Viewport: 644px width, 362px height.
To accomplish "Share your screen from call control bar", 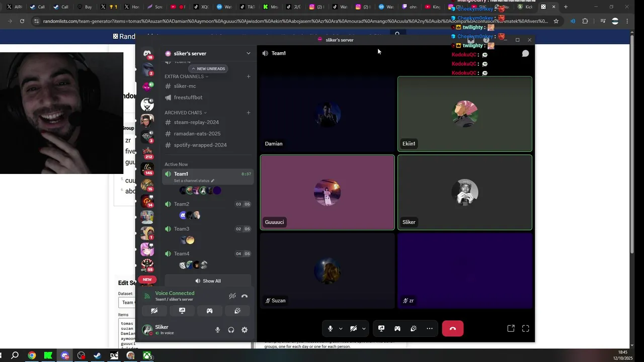I will [381, 328].
